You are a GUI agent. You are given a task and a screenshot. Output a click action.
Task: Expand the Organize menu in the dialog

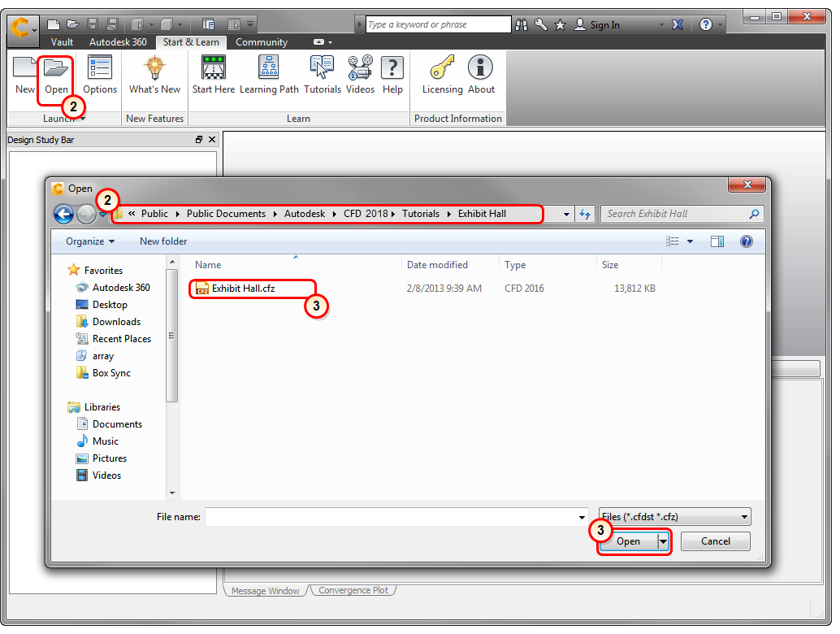[89, 241]
